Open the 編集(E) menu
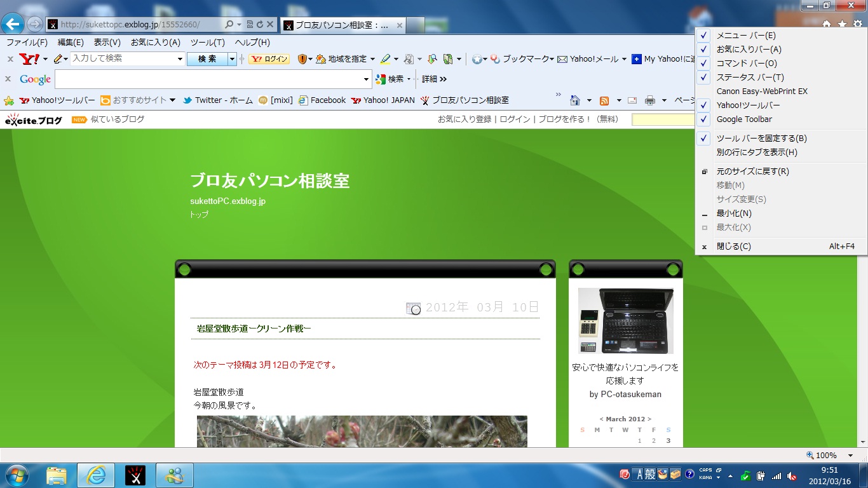Image resolution: width=868 pixels, height=488 pixels. click(x=71, y=43)
